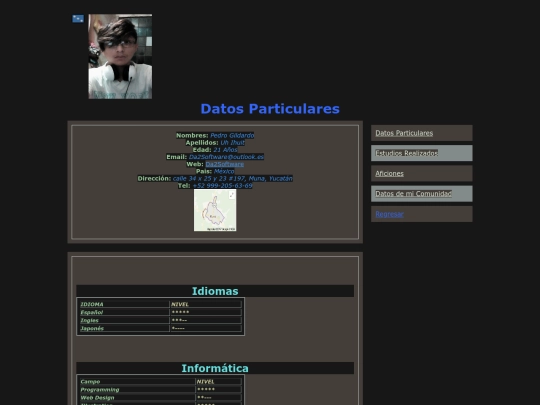
Task: Open Datos Particulares menu link
Action: pyautogui.click(x=404, y=133)
